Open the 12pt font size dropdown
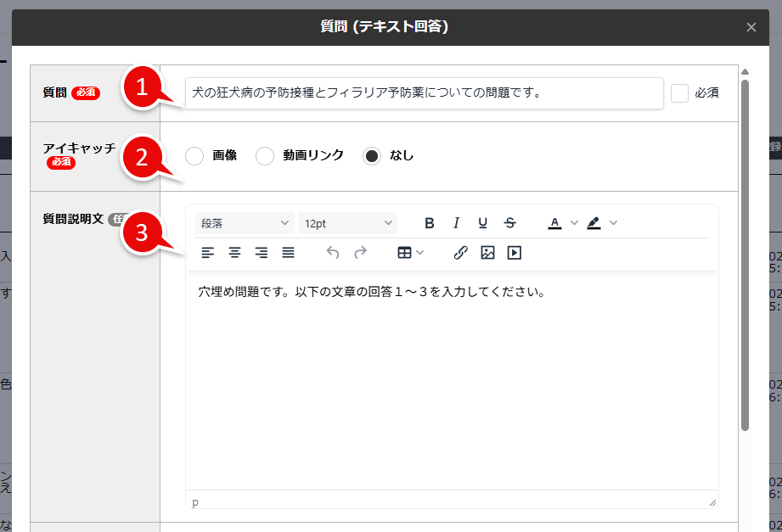Screen dimensions: 782x532 (347, 222)
